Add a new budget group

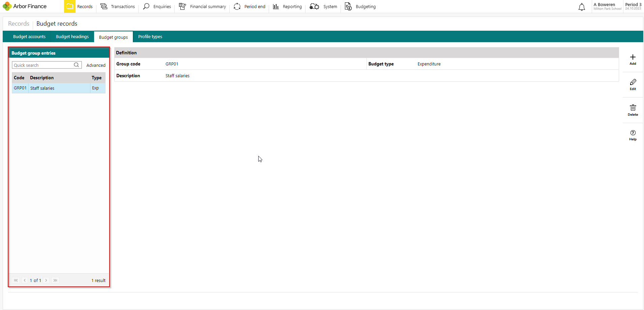pyautogui.click(x=633, y=59)
